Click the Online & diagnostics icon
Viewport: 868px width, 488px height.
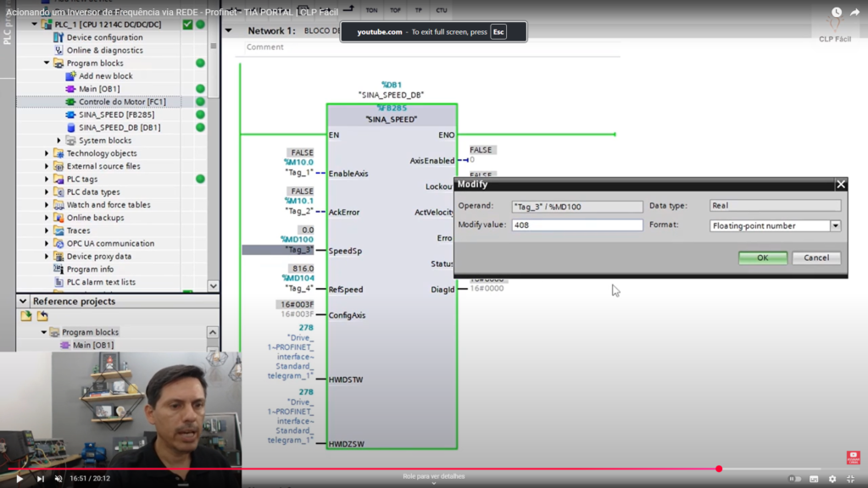[58, 50]
